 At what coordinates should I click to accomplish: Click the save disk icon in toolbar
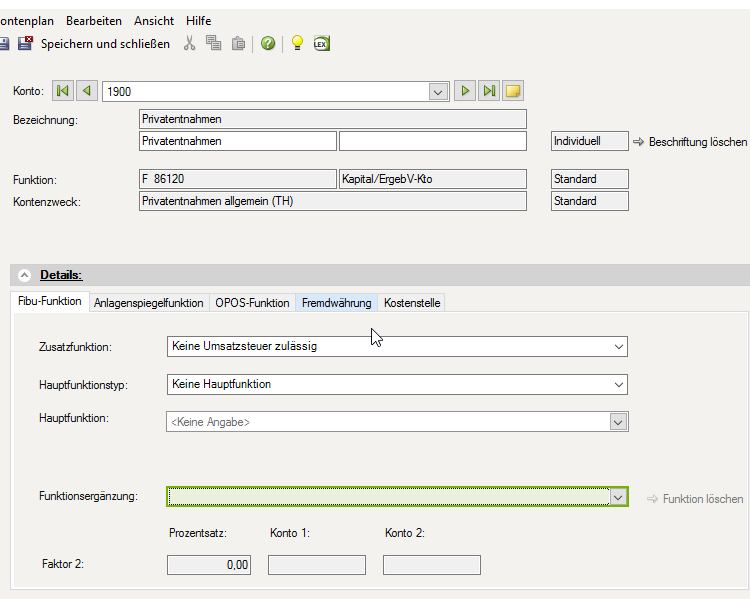click(4, 44)
